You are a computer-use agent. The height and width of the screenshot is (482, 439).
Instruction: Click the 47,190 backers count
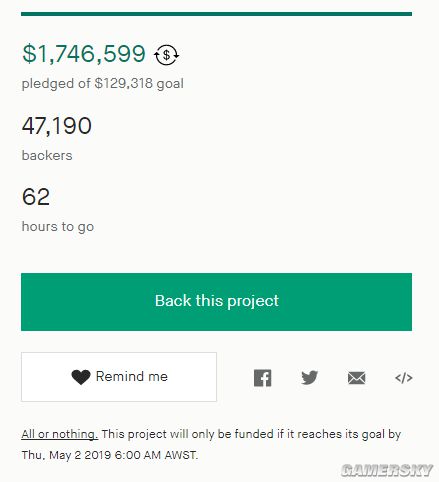click(x=57, y=126)
